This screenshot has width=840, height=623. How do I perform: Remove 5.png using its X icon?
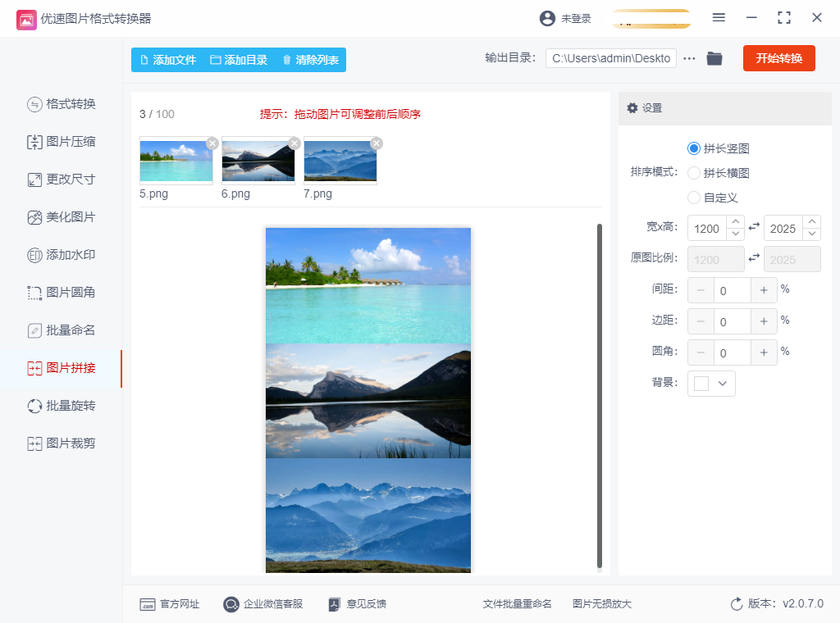[x=212, y=143]
